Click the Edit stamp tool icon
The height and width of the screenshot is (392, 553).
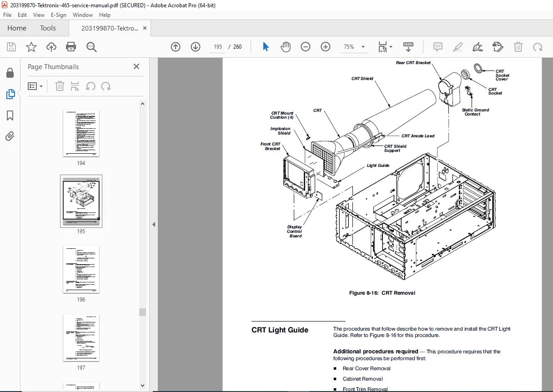[x=498, y=47]
